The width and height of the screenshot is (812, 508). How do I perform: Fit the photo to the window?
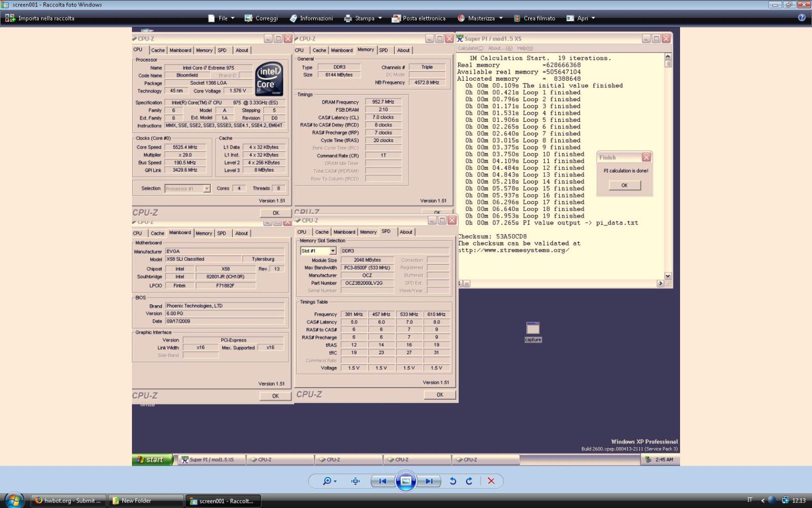point(356,481)
